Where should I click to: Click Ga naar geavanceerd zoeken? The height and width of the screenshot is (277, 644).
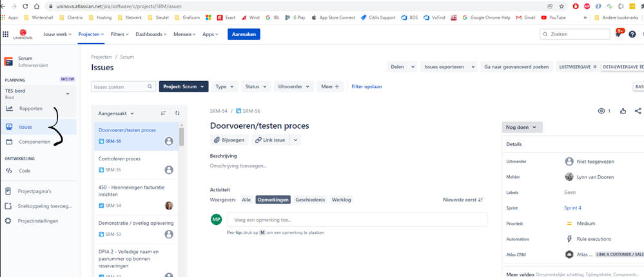(x=516, y=66)
